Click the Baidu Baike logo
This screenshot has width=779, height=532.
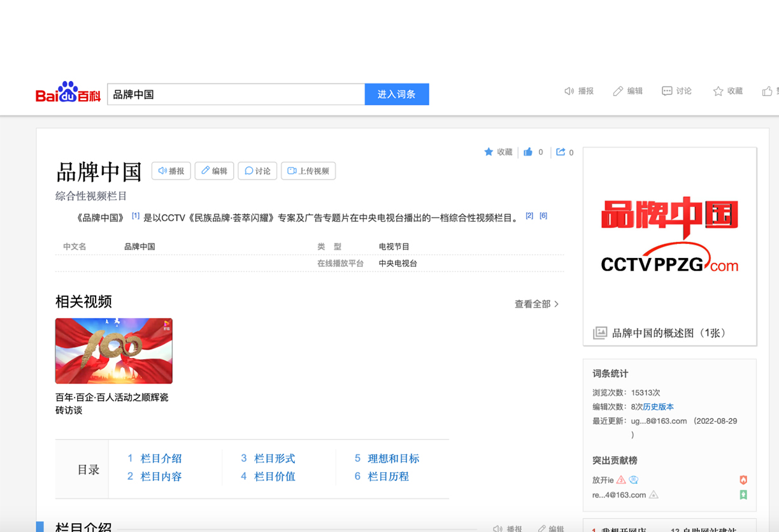(x=68, y=93)
